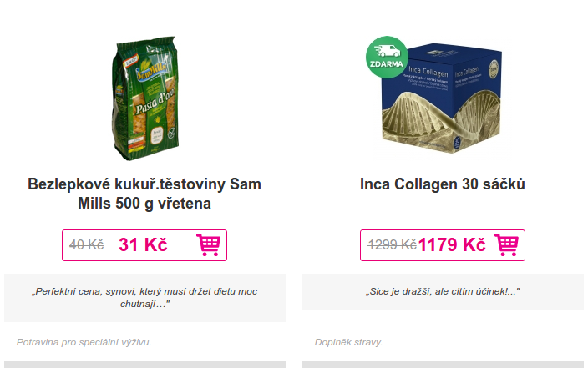
Task: Click the gray bar below the collagen description
Action: tap(443, 365)
